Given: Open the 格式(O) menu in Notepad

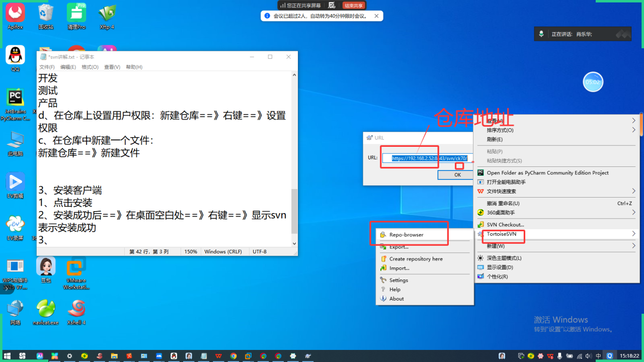Looking at the screenshot, I should (x=90, y=66).
